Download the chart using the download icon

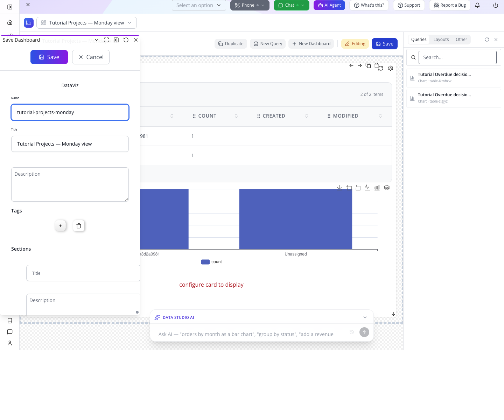pos(339,188)
